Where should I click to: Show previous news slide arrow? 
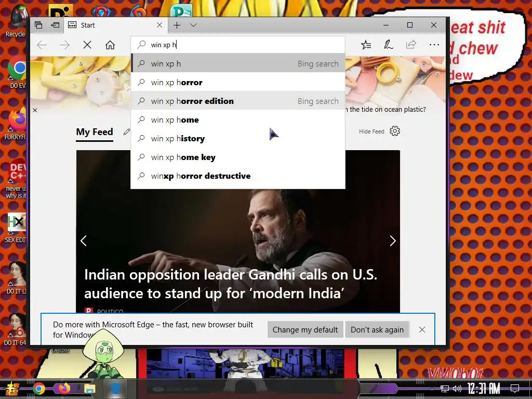(x=84, y=241)
